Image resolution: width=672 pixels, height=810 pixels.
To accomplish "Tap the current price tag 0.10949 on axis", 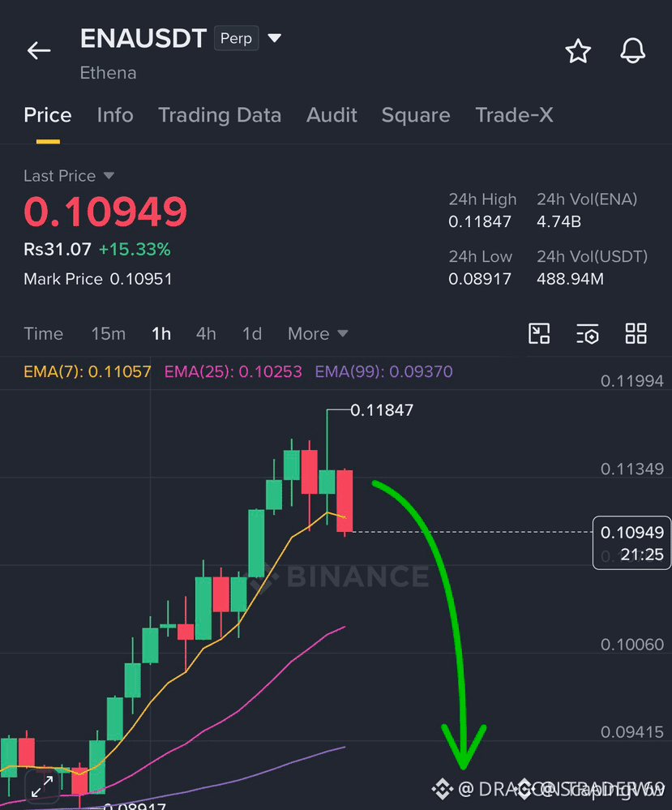I will click(x=631, y=543).
